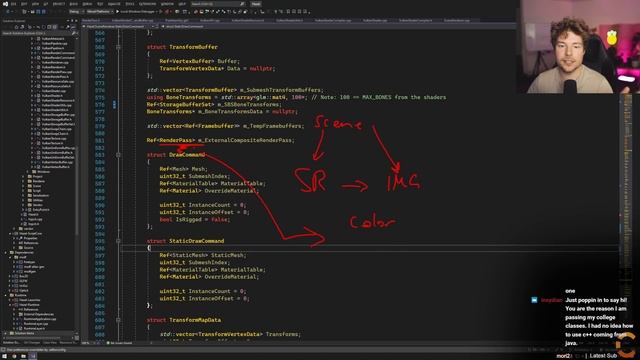
Task: Click Solution Explorer Home icon
Action: tap(16, 27)
